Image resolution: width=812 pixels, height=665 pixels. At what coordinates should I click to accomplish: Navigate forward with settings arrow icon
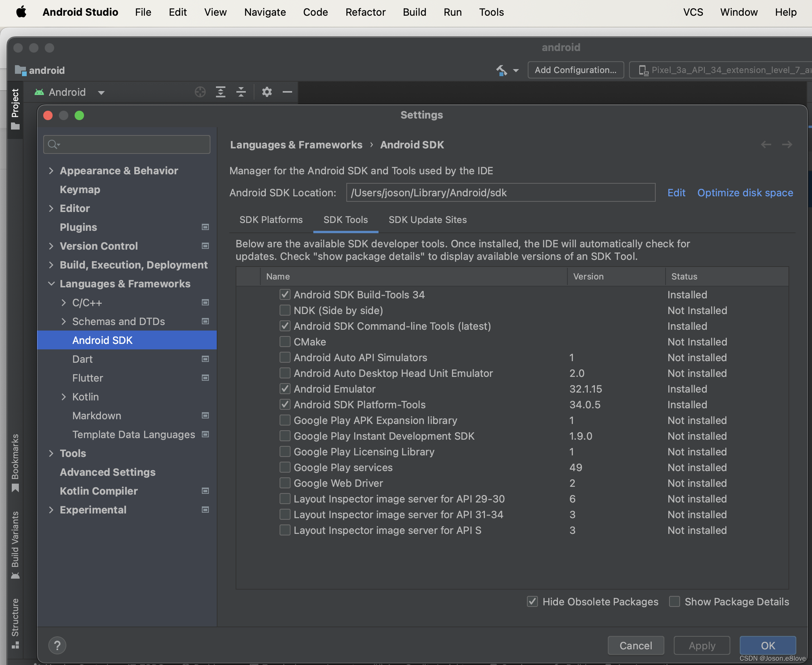click(787, 145)
